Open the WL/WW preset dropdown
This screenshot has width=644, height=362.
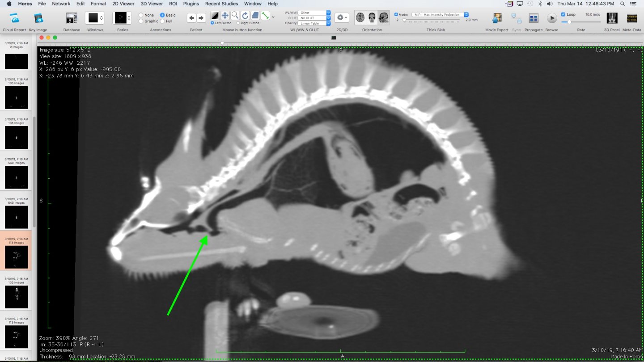pyautogui.click(x=315, y=13)
